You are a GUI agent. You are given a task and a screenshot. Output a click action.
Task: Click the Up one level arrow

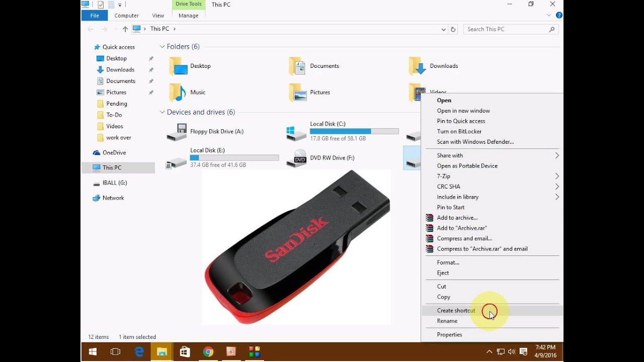coord(125,29)
